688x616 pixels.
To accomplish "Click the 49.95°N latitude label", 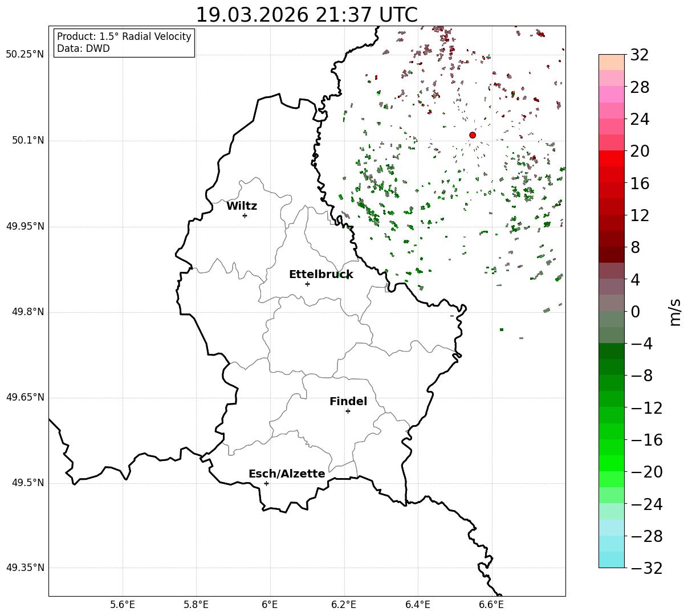I will pos(25,226).
